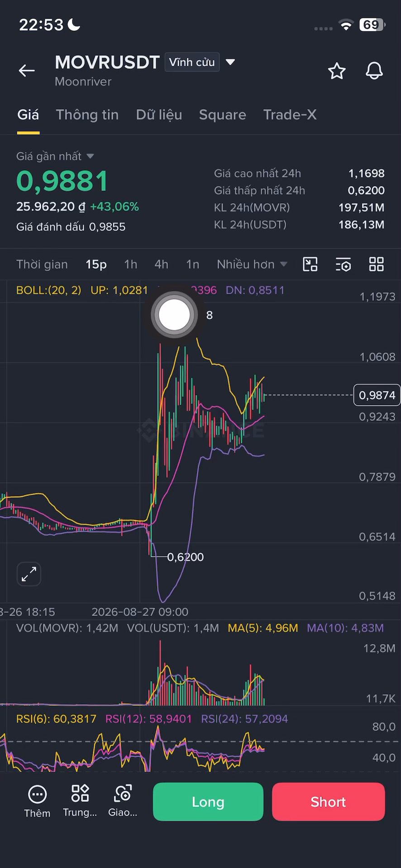Select the 15p timeframe

(x=96, y=264)
